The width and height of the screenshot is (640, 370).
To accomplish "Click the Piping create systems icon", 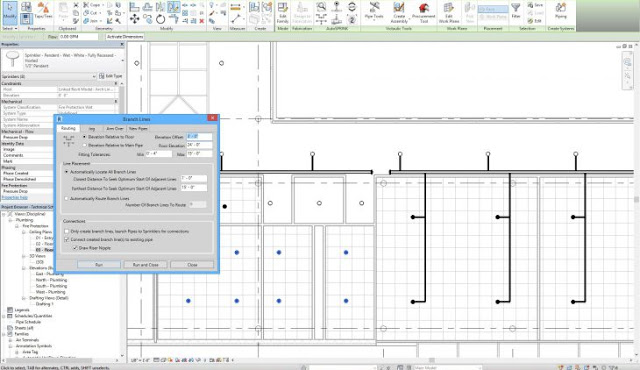I will point(561,11).
